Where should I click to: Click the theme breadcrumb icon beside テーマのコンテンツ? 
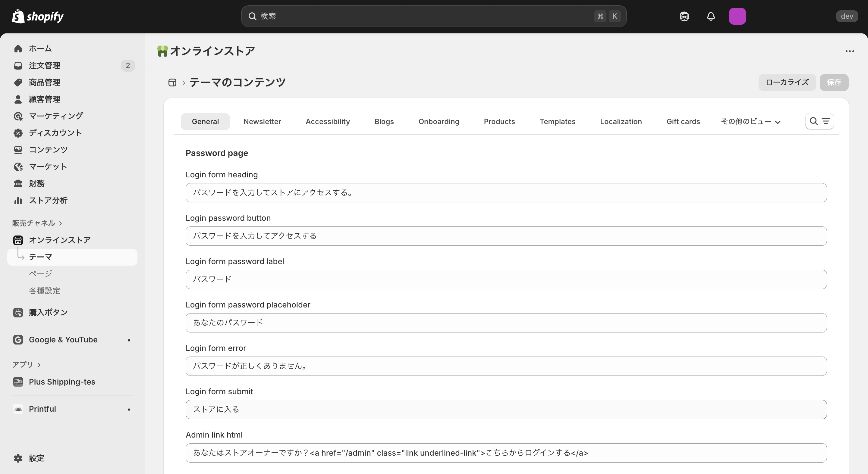point(172,83)
